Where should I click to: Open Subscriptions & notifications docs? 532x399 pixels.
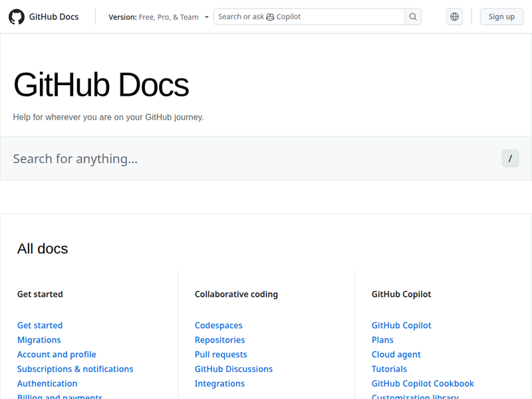pos(75,369)
